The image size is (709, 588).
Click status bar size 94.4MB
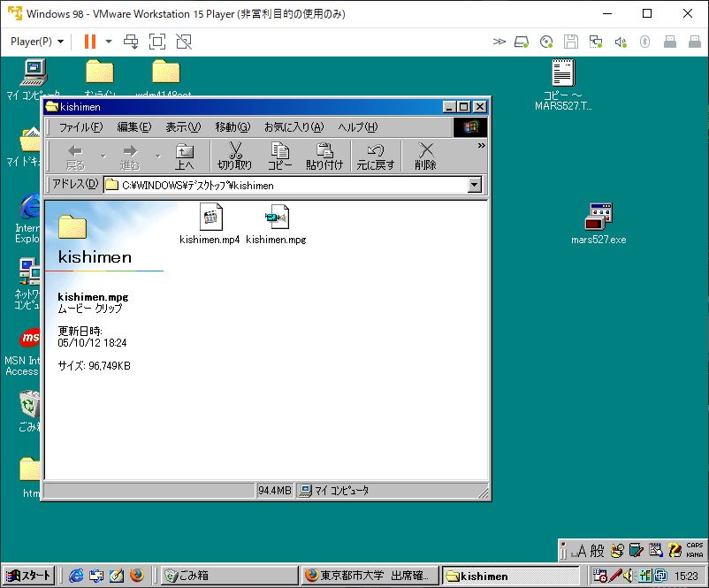click(x=274, y=491)
